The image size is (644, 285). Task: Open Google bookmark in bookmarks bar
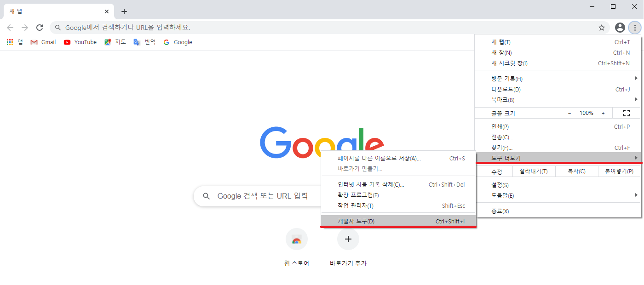178,42
